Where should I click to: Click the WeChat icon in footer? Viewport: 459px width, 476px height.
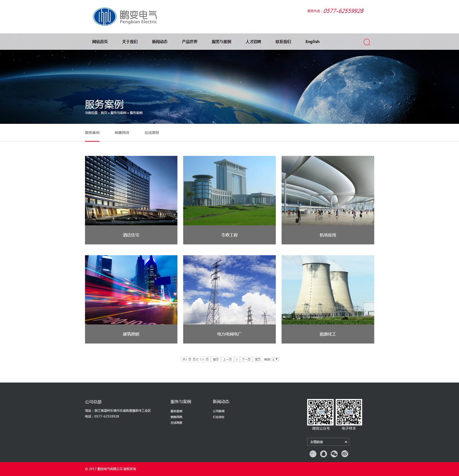[x=334, y=454]
